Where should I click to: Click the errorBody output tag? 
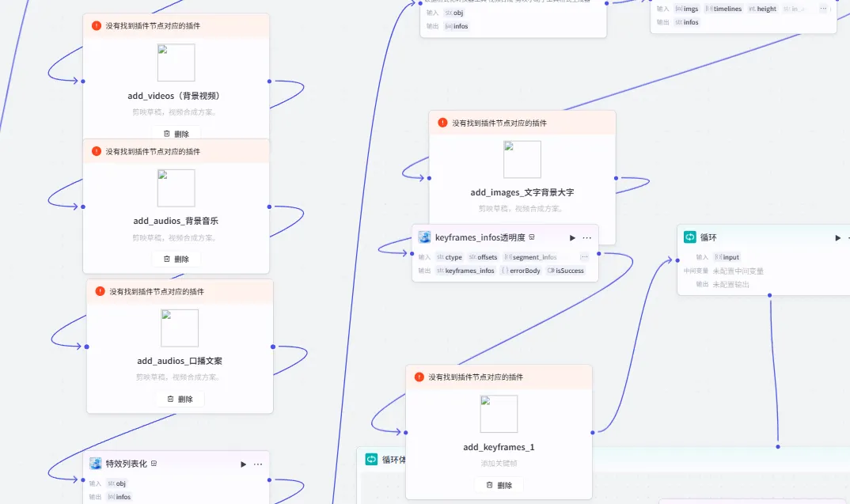point(521,271)
